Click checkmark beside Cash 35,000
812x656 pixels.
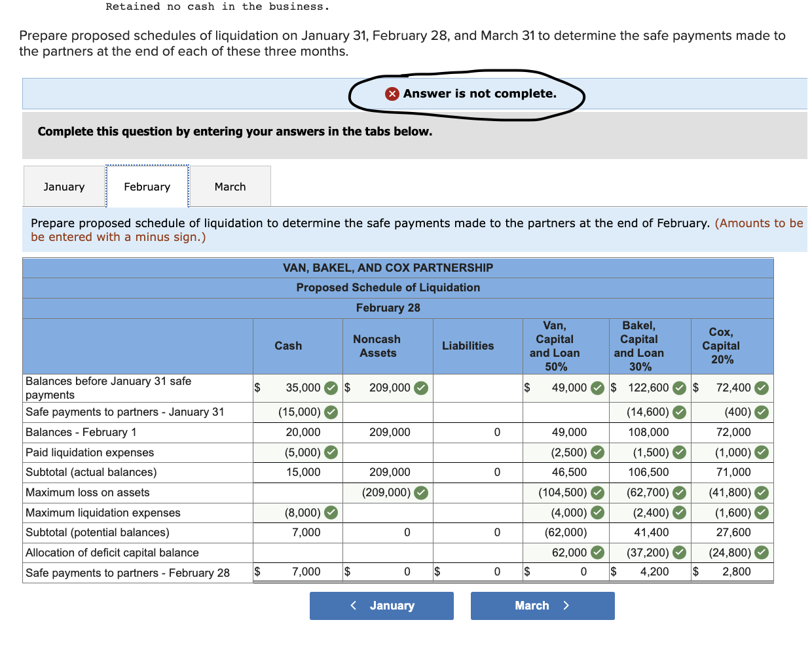coord(331,388)
